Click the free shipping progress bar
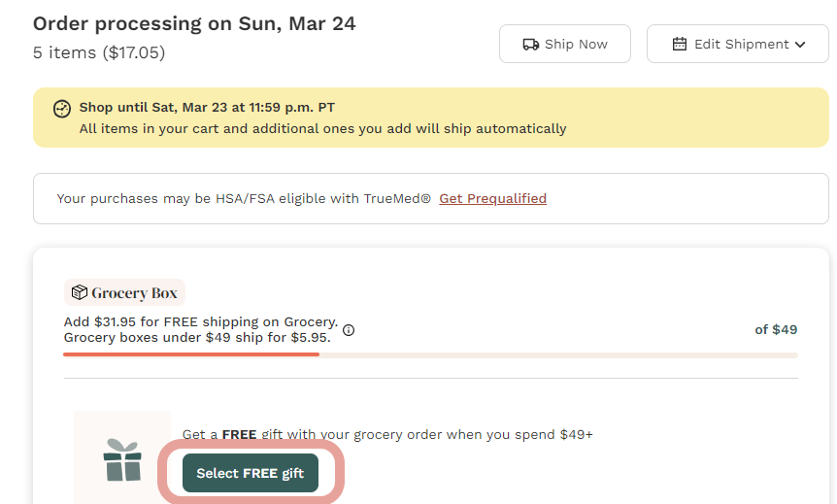Screen dimensions: 837x504 click(x=430, y=354)
